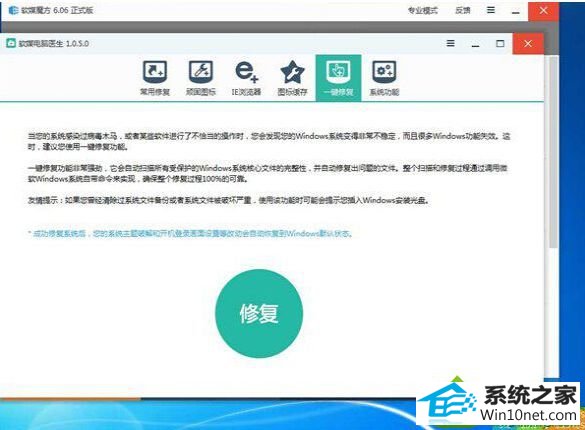This screenshot has width=585, height=430.
Task: Open hamburger menu in 软媒魔方 window
Action: pyautogui.click(x=491, y=10)
